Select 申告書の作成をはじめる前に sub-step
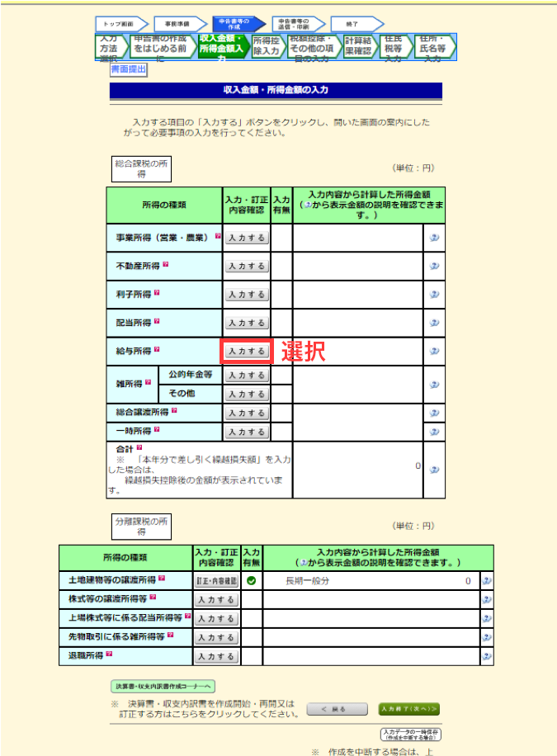The width and height of the screenshot is (557, 756). [x=163, y=47]
